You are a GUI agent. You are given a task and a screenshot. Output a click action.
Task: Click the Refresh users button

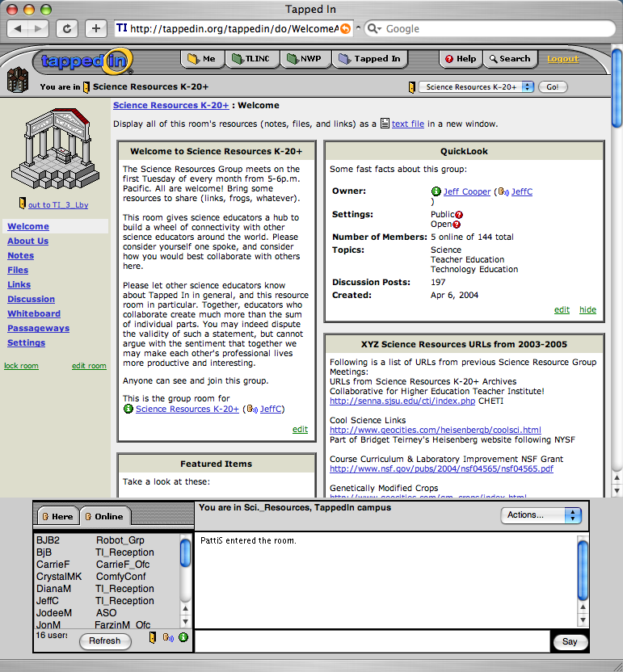105,640
